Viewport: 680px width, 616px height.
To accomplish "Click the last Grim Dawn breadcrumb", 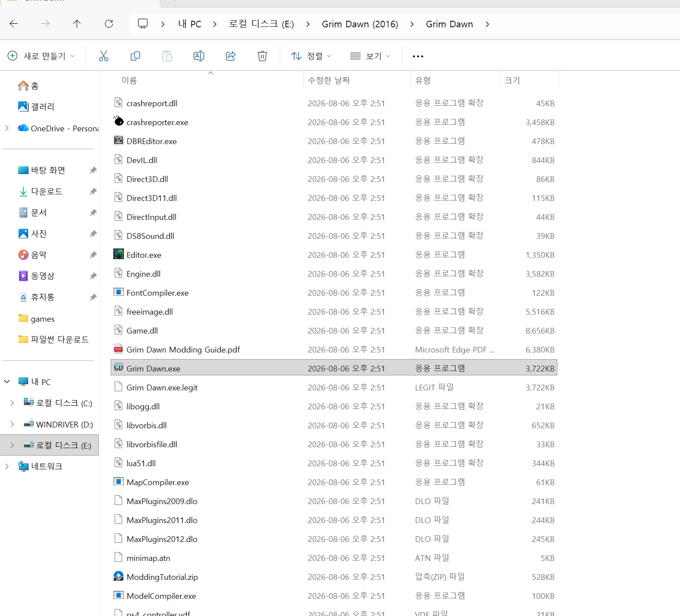I will tap(449, 24).
